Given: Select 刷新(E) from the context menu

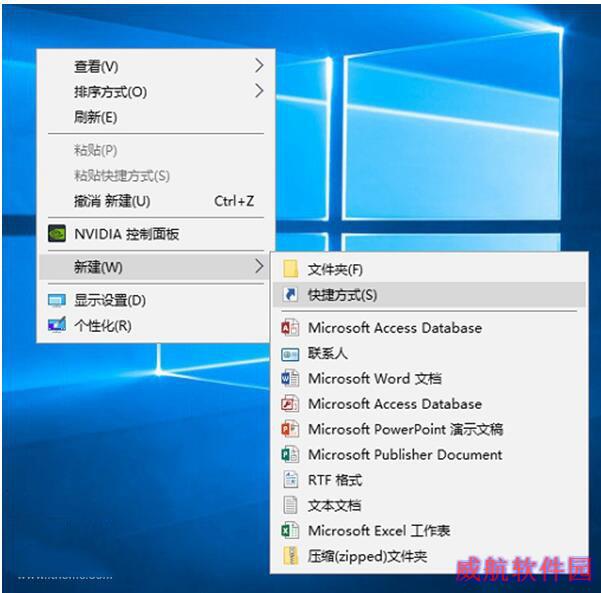Looking at the screenshot, I should (x=156, y=117).
